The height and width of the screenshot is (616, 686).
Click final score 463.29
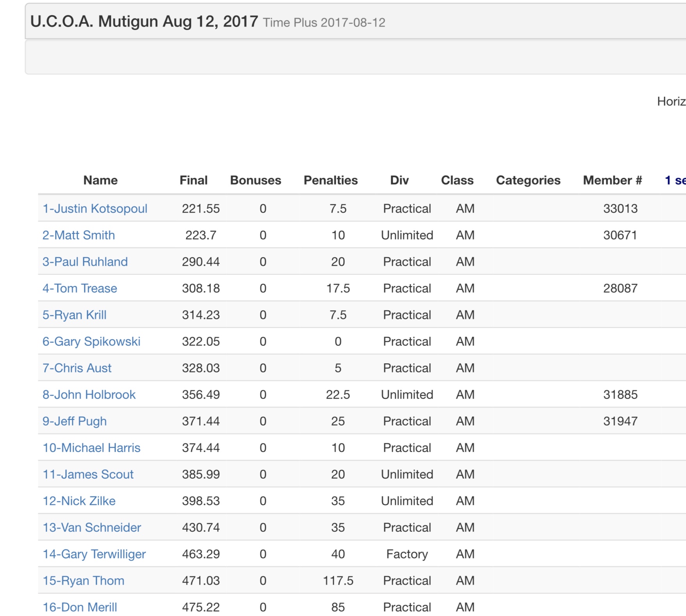pos(201,554)
